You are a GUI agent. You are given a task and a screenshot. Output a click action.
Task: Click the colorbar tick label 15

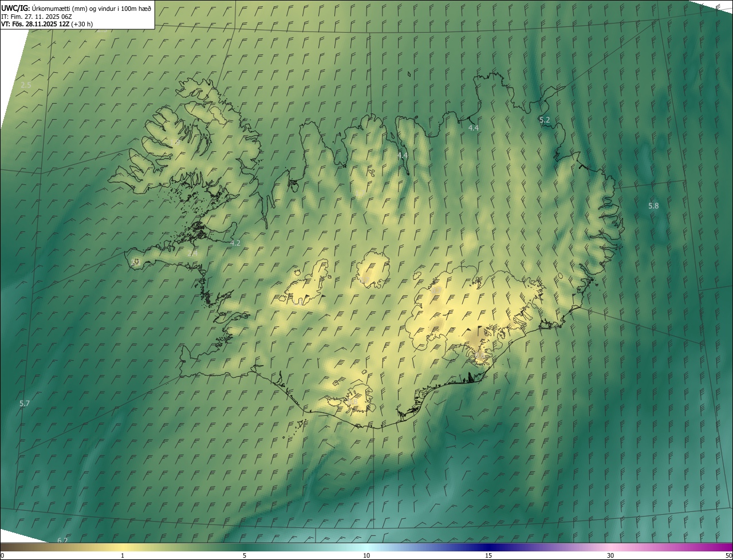(488, 555)
